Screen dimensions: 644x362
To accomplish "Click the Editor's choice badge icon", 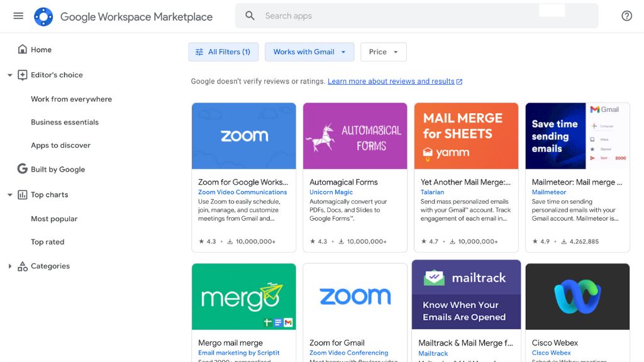I will click(23, 75).
